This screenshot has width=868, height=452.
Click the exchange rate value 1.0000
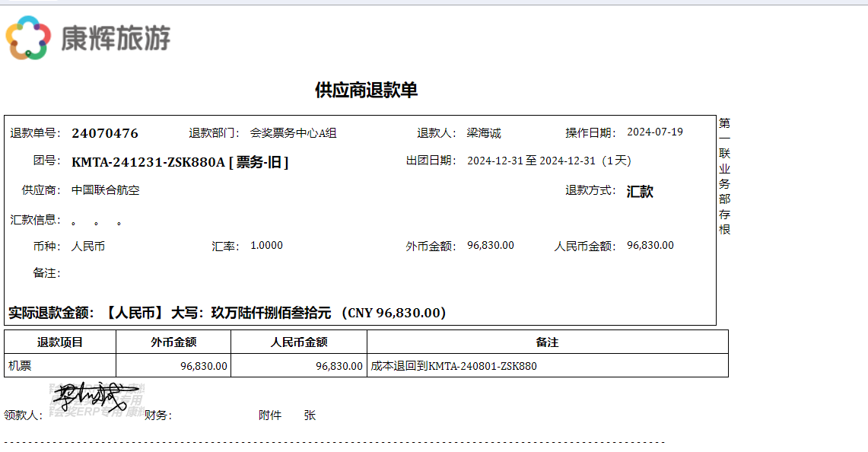266,246
